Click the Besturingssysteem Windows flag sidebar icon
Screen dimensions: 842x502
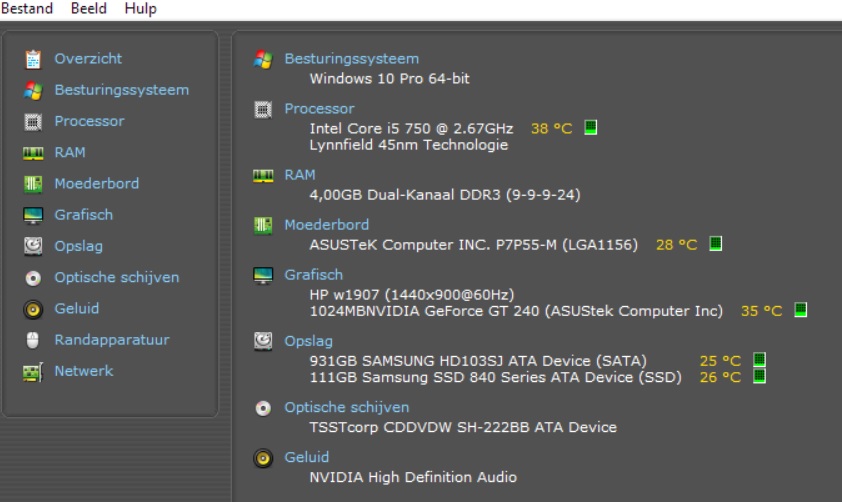(34, 90)
